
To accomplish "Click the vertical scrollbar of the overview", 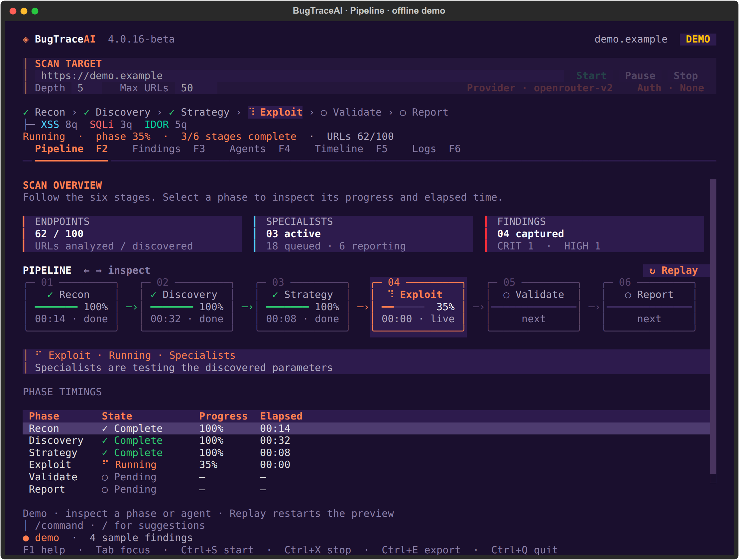I will (x=713, y=331).
